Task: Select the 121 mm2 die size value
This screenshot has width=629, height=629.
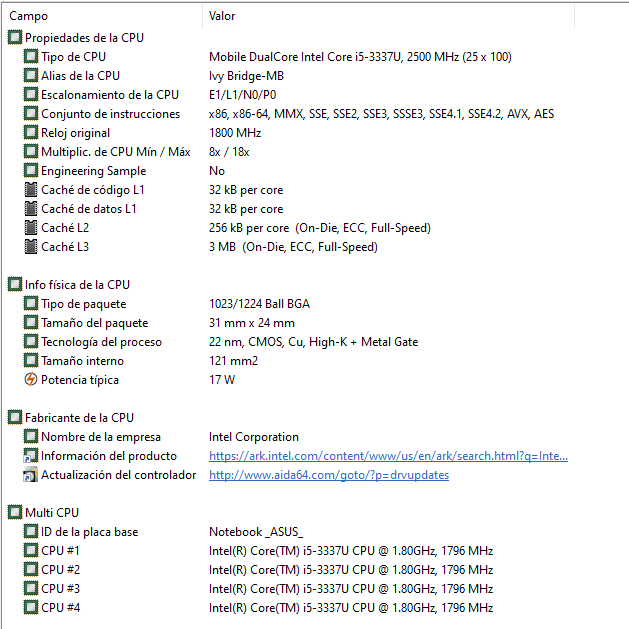Action: pyautogui.click(x=233, y=361)
